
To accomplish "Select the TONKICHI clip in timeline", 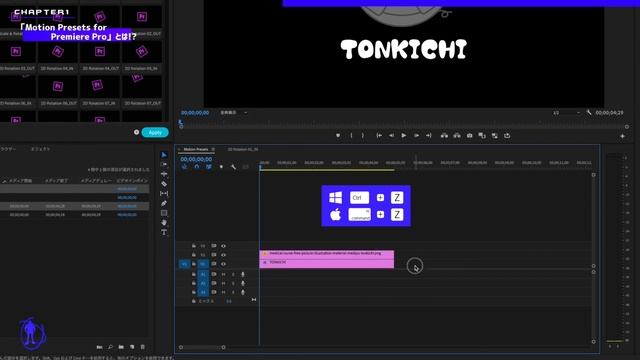I will [x=327, y=263].
